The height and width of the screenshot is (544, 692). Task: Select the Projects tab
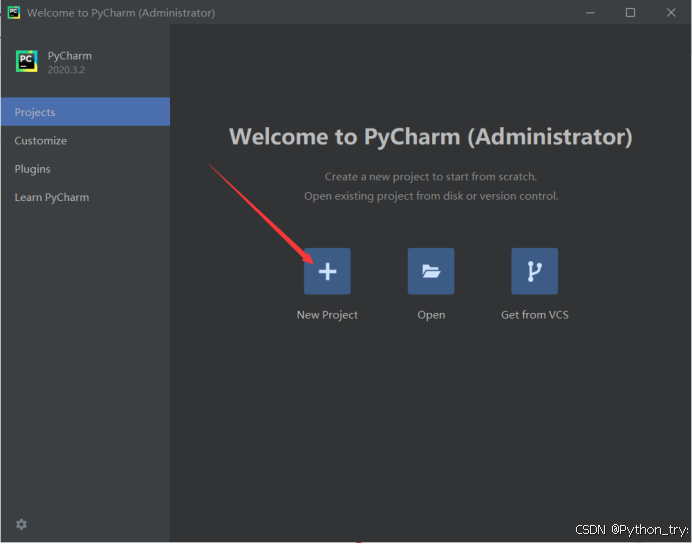[85, 112]
